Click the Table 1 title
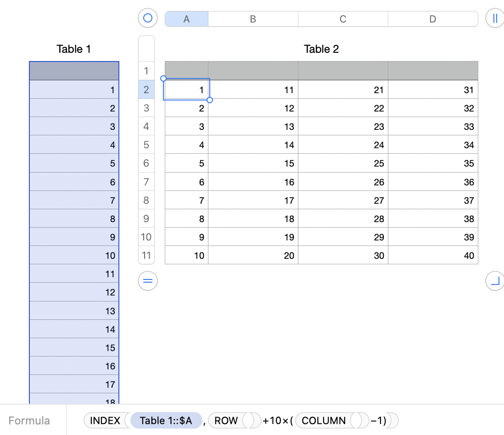 pyautogui.click(x=73, y=49)
